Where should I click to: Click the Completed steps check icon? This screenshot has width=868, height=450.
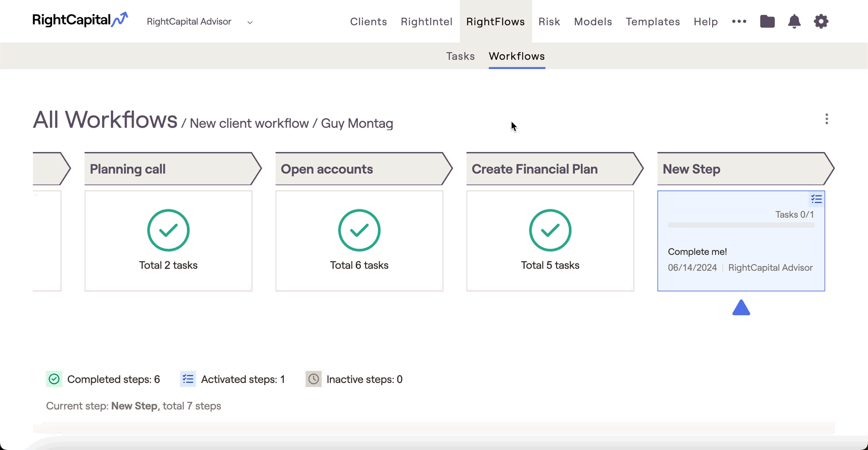tap(54, 379)
